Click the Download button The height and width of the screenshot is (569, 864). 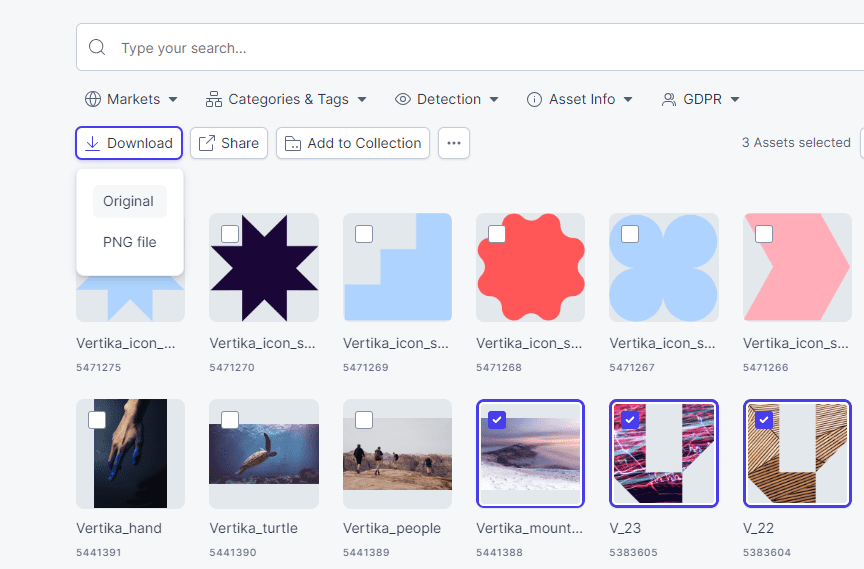point(129,143)
